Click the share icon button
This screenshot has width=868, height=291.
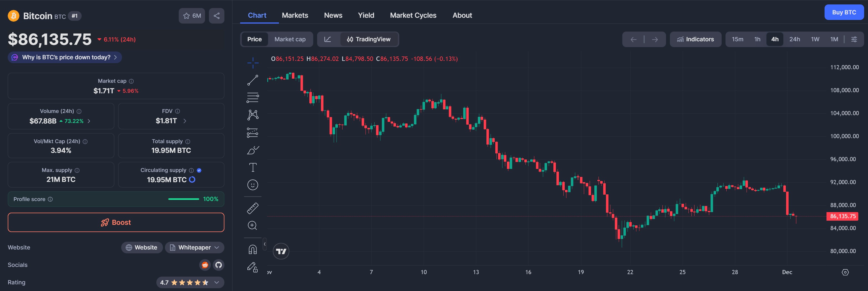[x=216, y=16]
